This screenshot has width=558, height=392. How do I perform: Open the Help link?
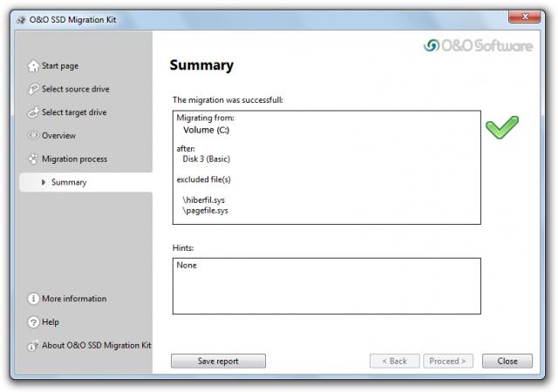click(x=51, y=322)
